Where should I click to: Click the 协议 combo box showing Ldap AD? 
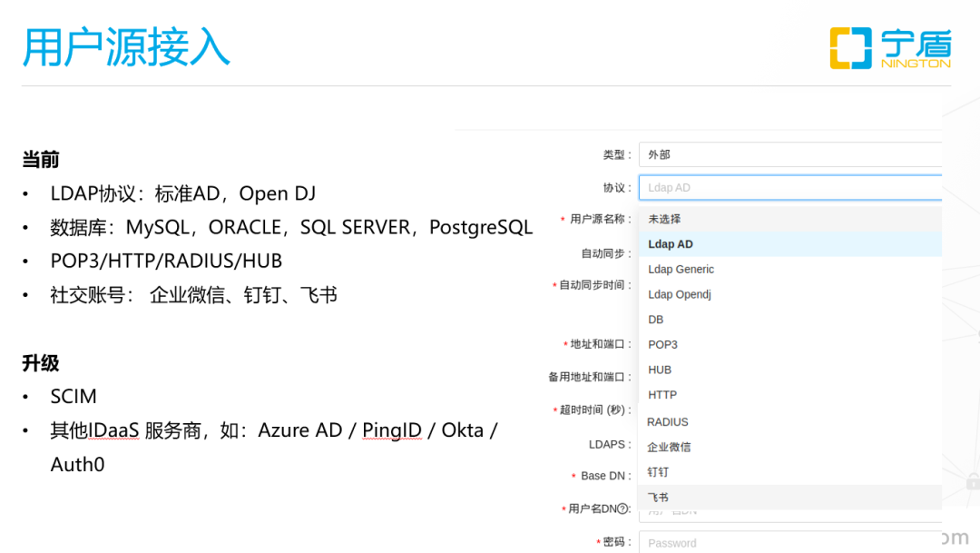790,188
